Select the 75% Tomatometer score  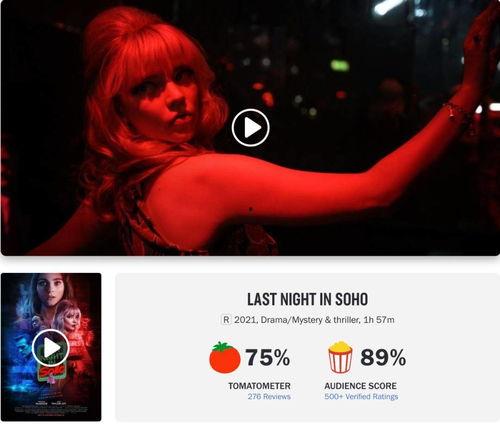pyautogui.click(x=268, y=357)
